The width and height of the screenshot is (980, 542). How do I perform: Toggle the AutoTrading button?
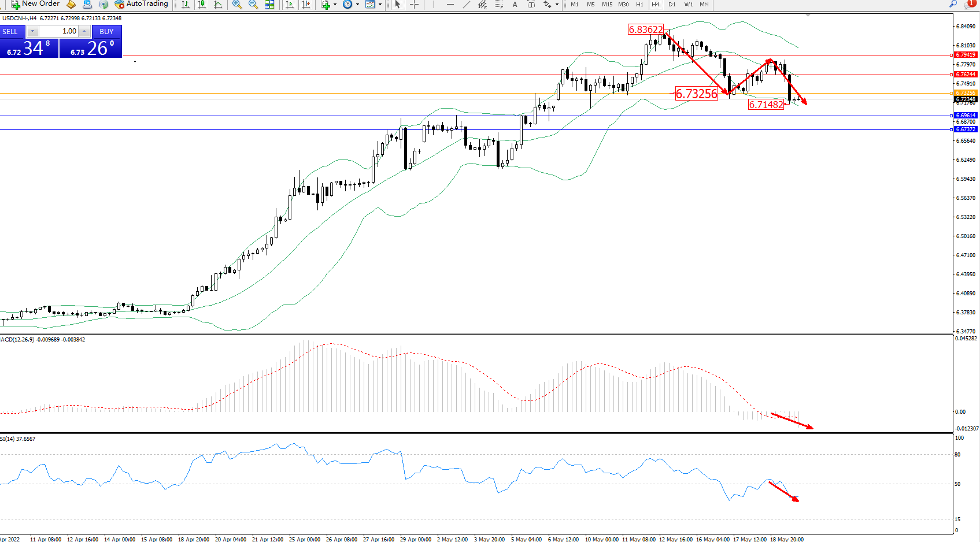click(141, 4)
